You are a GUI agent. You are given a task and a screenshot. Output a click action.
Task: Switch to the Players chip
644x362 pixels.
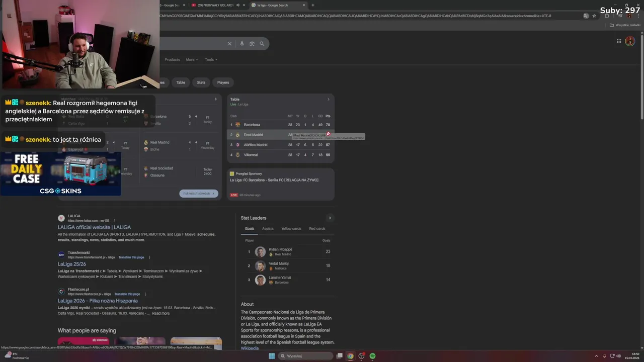(223, 82)
